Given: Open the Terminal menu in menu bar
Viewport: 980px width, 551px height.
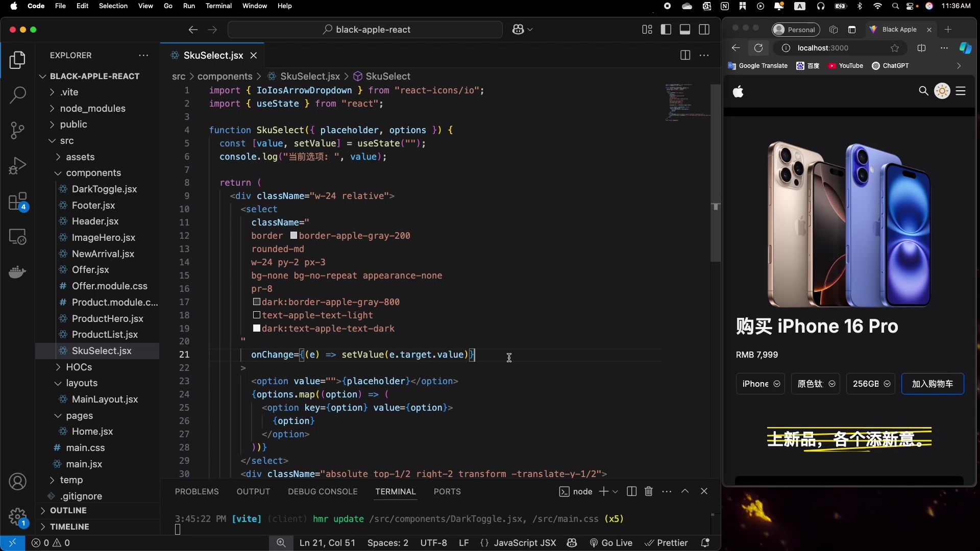Looking at the screenshot, I should 218,6.
